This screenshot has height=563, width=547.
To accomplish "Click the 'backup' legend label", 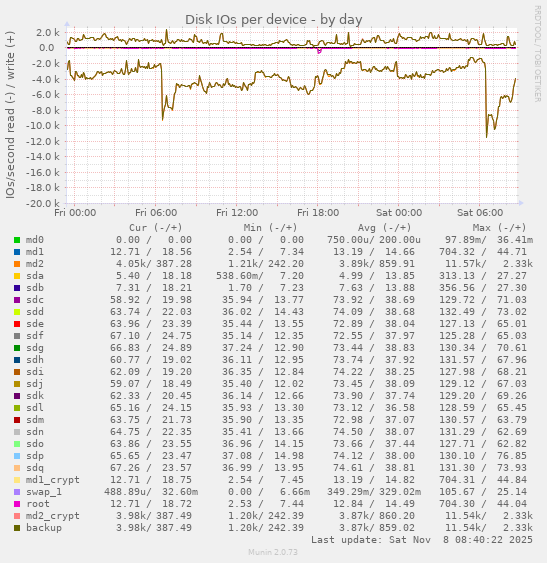I will [x=44, y=528].
